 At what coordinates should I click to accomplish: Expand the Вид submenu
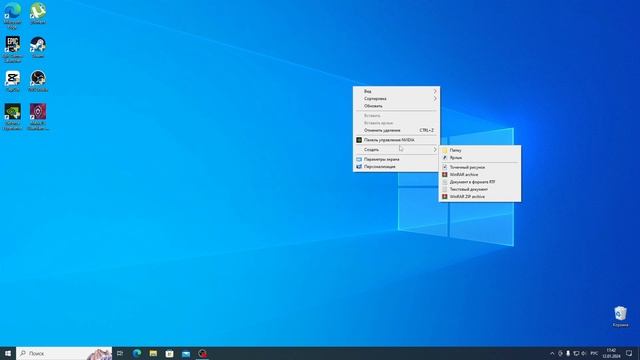396,91
